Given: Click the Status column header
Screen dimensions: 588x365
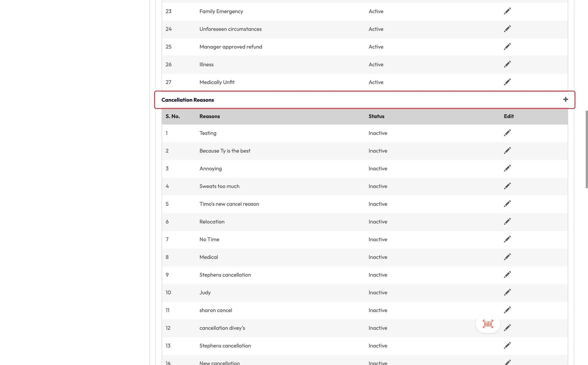Looking at the screenshot, I should coord(376,116).
